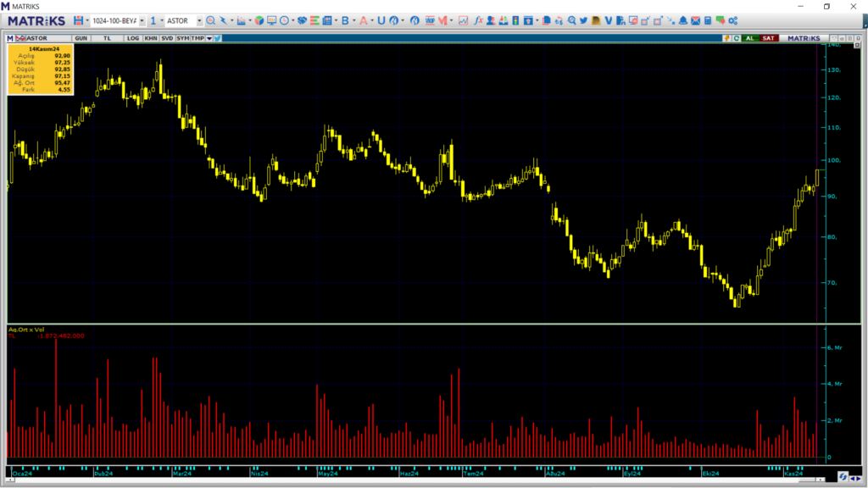Click the clock icon in toolbar
This screenshot has height=488, width=868.
pos(284,20)
